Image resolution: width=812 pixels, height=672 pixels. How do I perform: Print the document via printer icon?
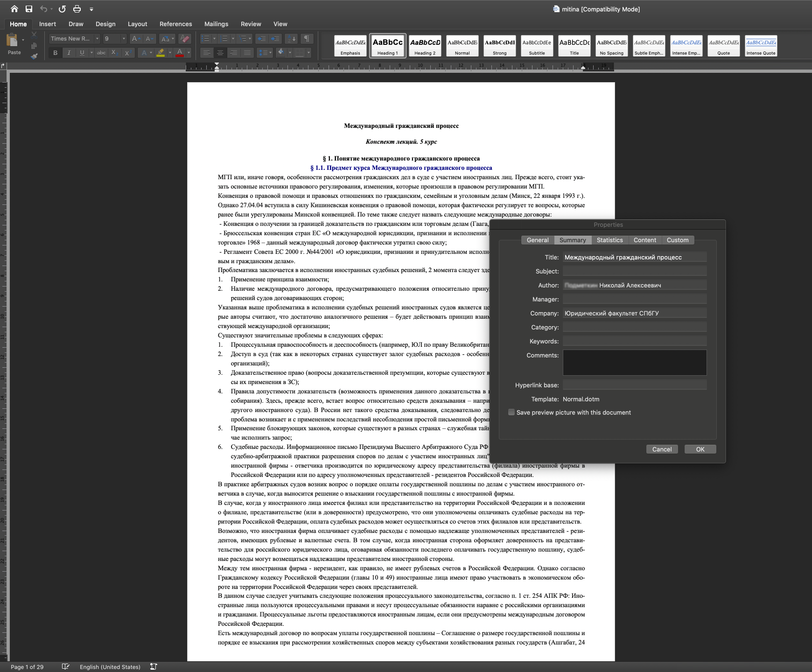click(77, 9)
